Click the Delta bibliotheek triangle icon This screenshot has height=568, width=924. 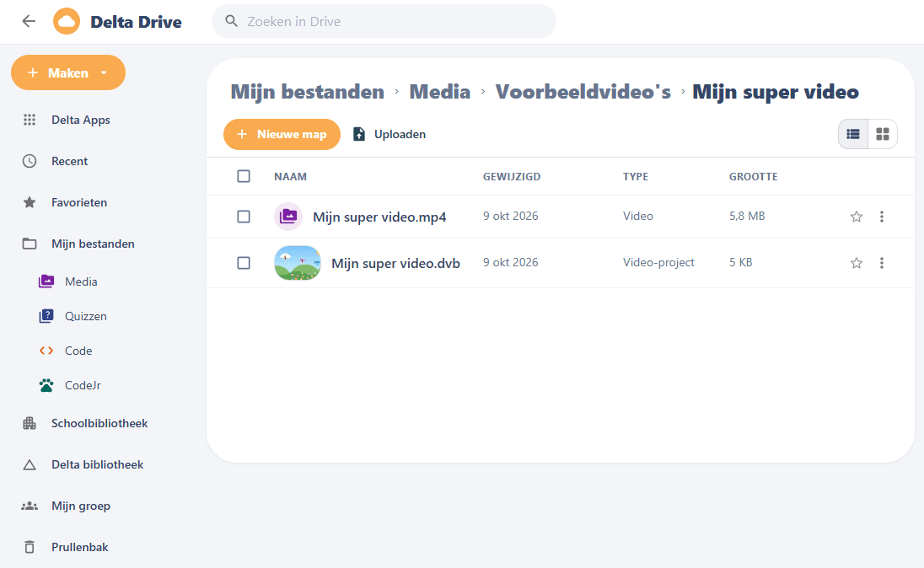30,464
